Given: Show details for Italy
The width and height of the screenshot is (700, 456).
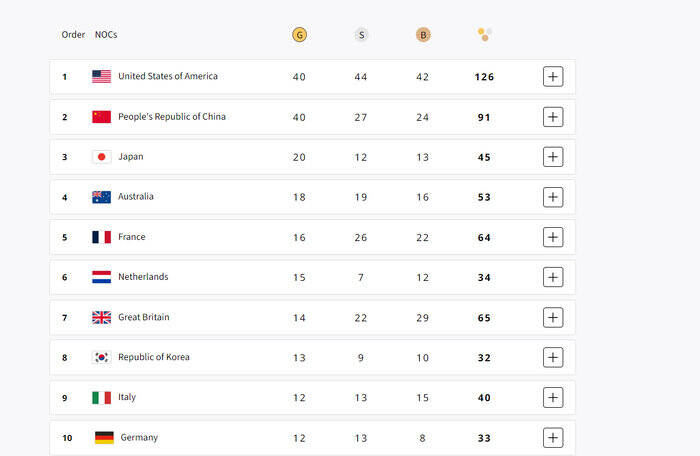Looking at the screenshot, I should pyautogui.click(x=553, y=397).
